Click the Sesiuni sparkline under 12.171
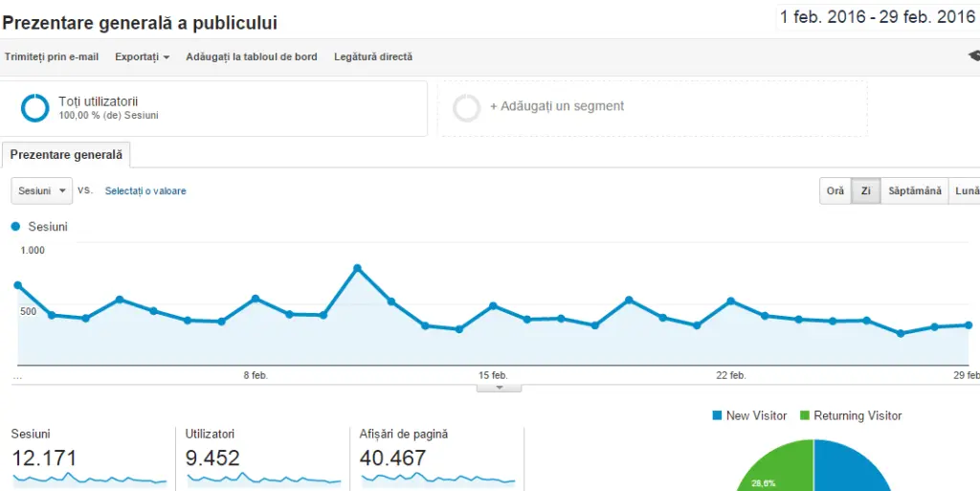 [89, 479]
